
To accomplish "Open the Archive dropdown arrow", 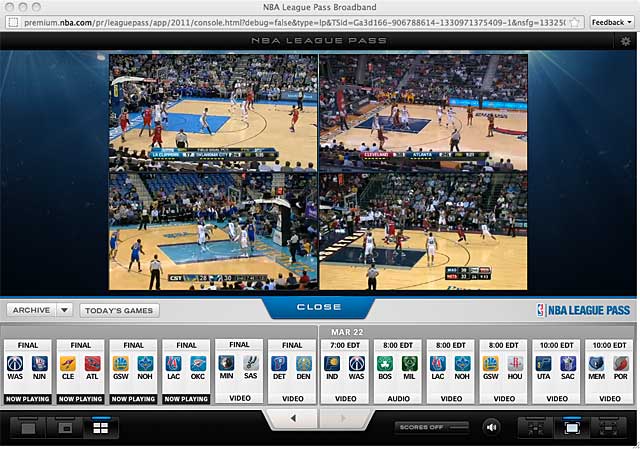I will [x=65, y=310].
